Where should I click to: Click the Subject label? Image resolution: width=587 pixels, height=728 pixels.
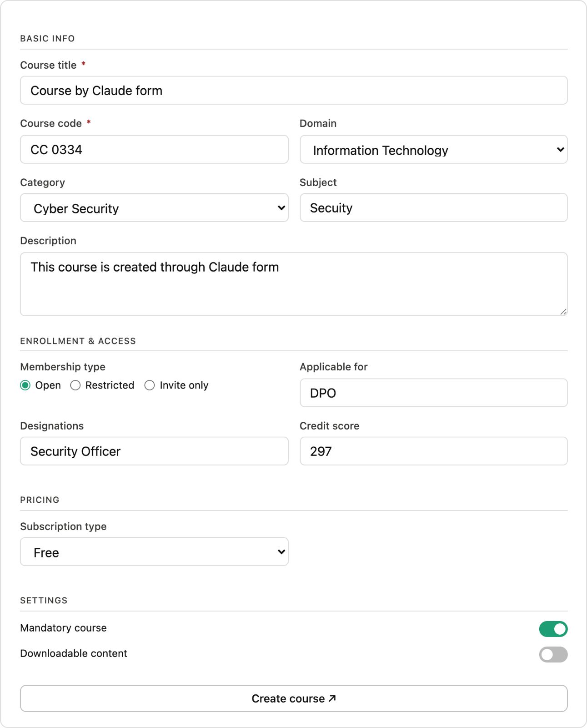pyautogui.click(x=318, y=182)
